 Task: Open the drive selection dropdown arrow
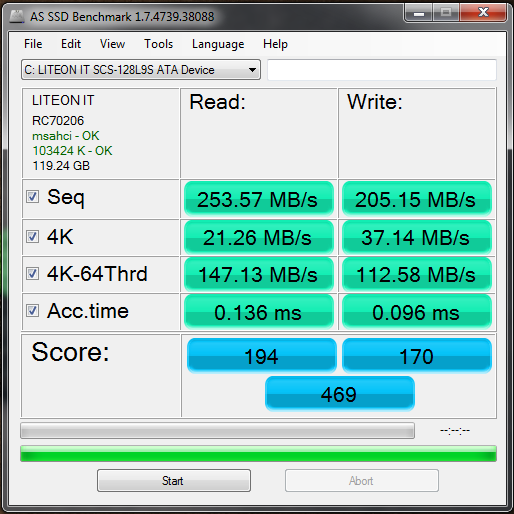point(252,70)
